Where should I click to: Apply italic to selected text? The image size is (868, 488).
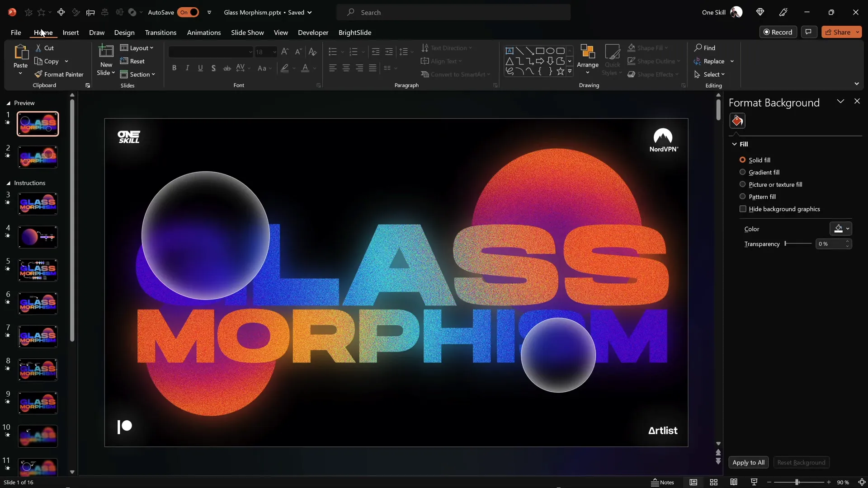pos(187,68)
